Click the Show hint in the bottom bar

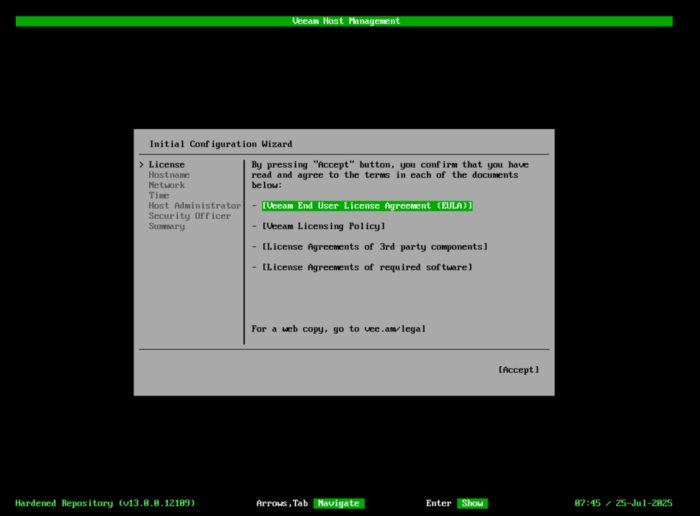472,504
